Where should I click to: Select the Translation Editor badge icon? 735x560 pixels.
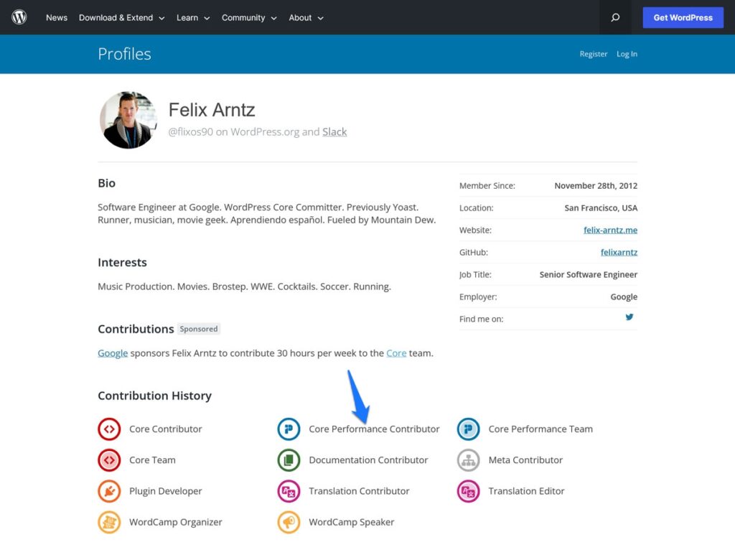tap(468, 491)
